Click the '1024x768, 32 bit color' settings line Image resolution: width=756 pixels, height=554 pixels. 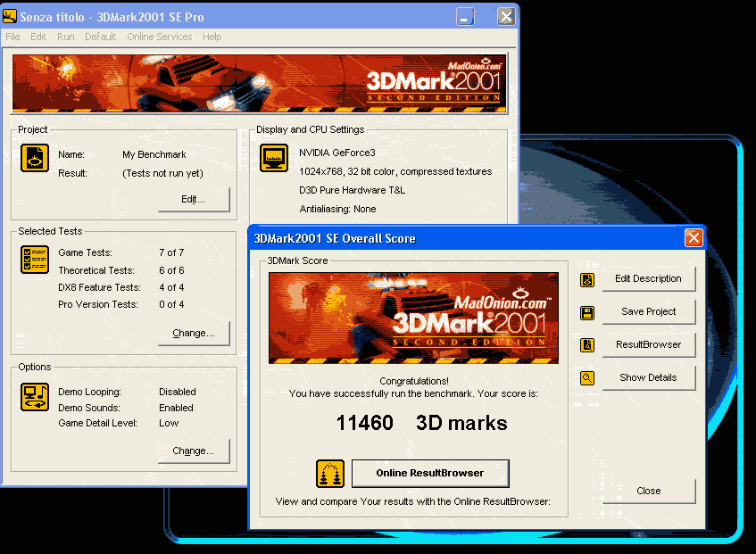pyautogui.click(x=395, y=171)
